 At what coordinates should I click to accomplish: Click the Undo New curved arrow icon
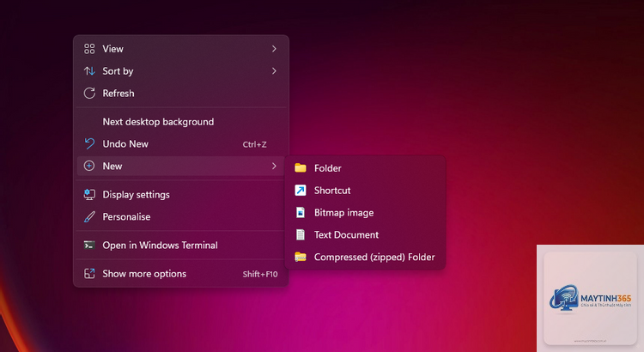pyautogui.click(x=89, y=143)
